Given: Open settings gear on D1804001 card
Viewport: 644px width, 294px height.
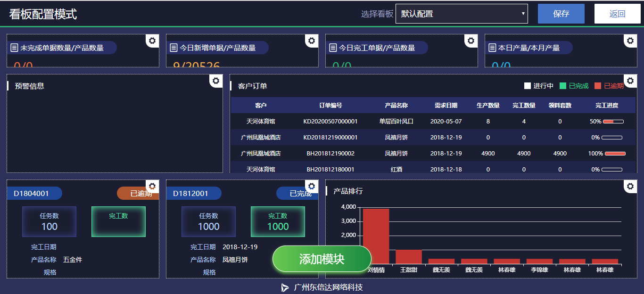Looking at the screenshot, I should [x=152, y=186].
